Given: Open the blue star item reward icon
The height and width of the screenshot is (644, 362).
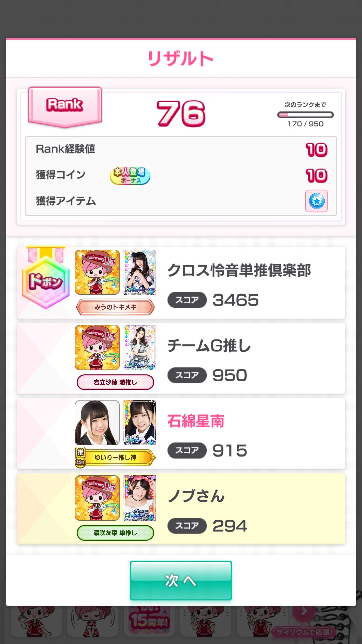Looking at the screenshot, I should (317, 201).
